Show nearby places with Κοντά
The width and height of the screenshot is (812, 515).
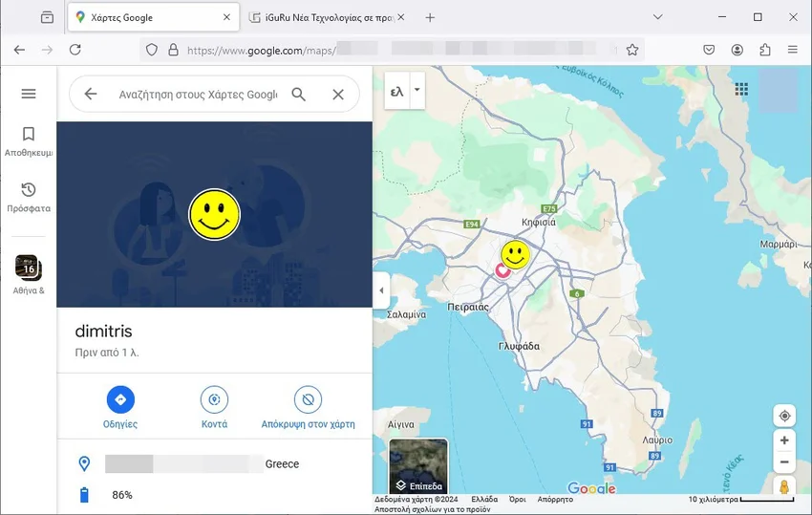point(214,408)
